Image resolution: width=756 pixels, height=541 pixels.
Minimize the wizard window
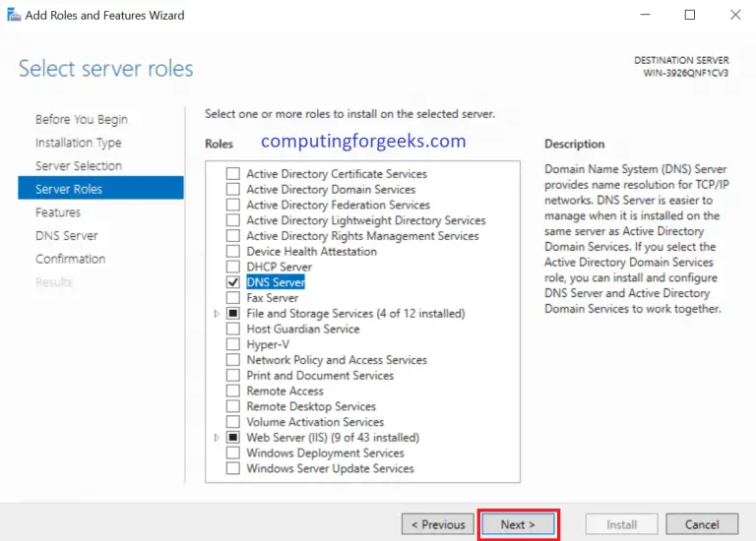click(645, 15)
